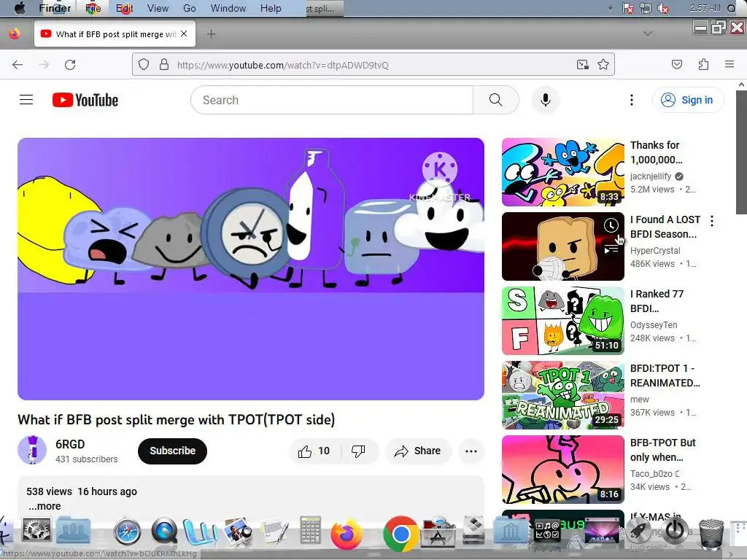The height and width of the screenshot is (560, 747).
Task: Dislike the video with thumbs down
Action: point(358,451)
